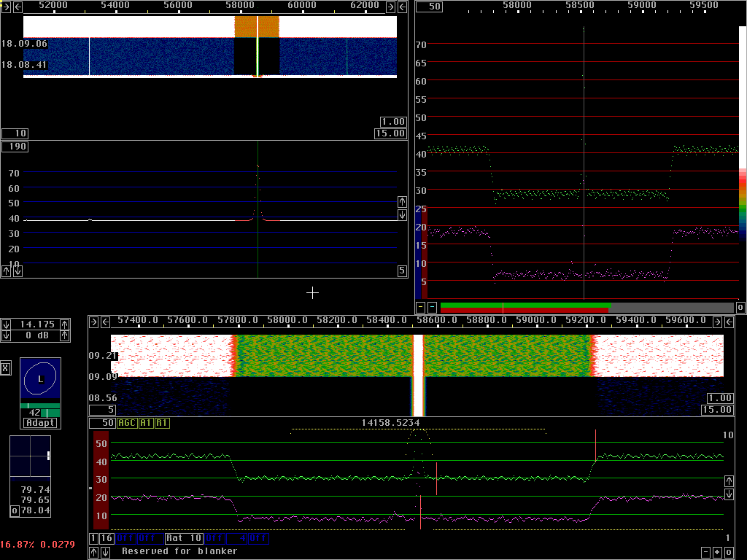Click the down arrow left of 14.175
747x560 pixels.
click(x=6, y=324)
